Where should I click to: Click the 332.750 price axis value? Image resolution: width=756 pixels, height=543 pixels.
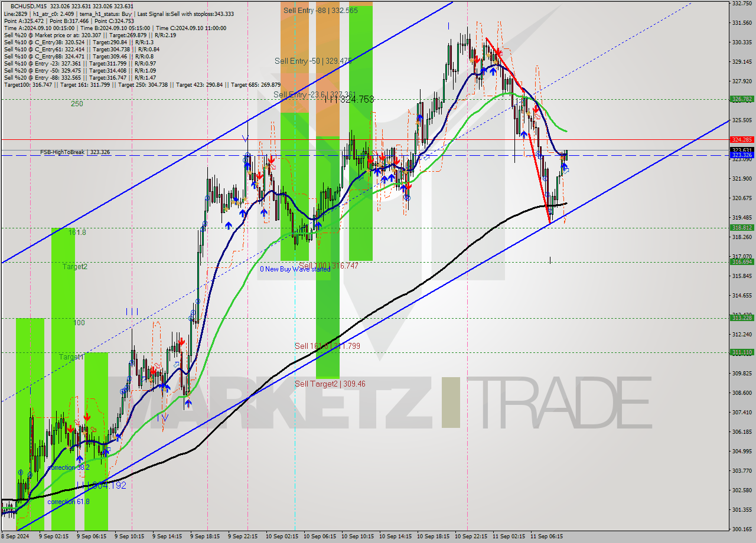click(742, 4)
